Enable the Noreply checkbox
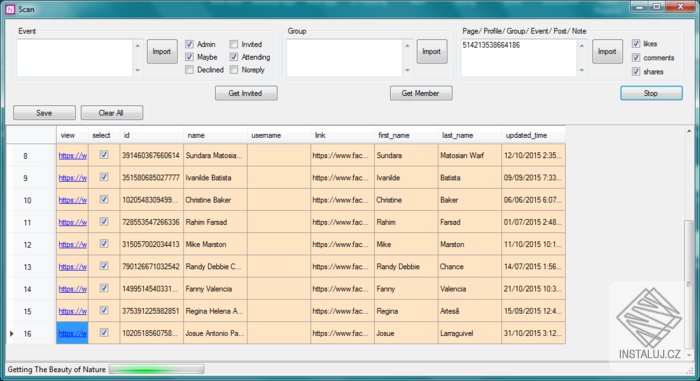 (x=234, y=70)
